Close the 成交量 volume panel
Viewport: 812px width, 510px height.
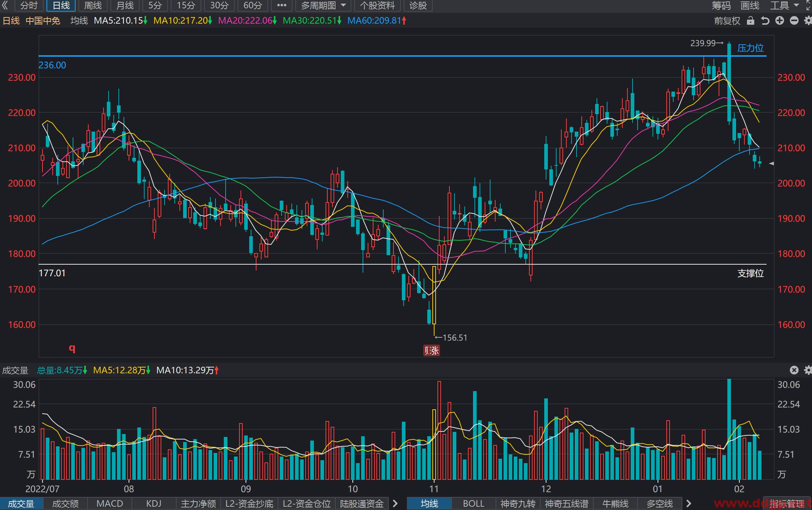[x=794, y=370]
